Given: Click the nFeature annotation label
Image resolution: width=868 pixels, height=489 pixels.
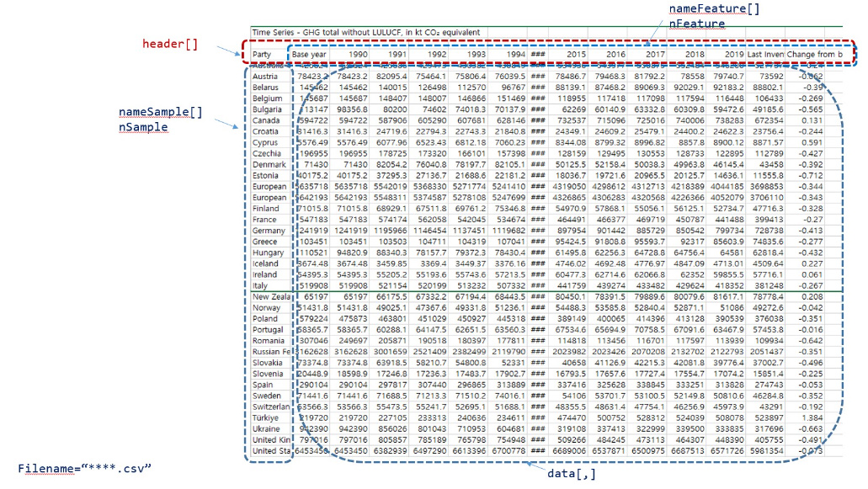Looking at the screenshot, I should pos(698,21).
